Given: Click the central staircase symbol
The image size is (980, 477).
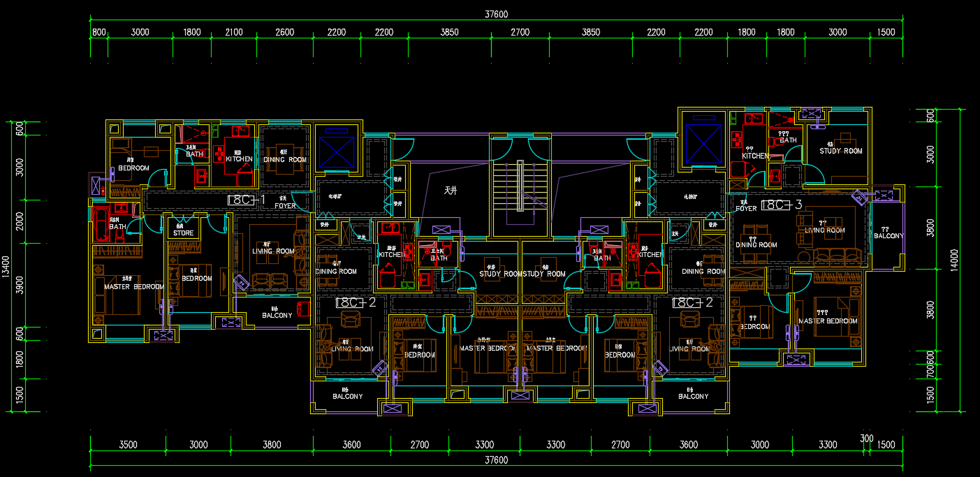Looking at the screenshot, I should (519, 186).
